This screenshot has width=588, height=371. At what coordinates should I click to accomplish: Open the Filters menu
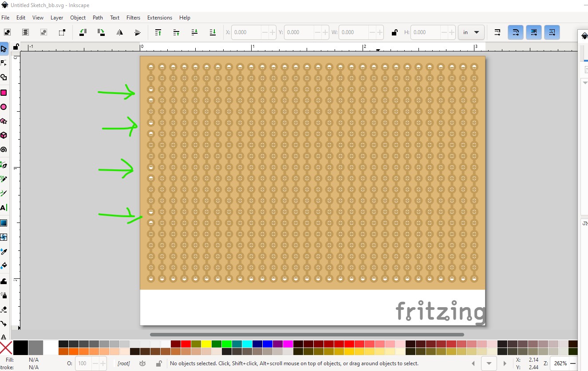(133, 18)
